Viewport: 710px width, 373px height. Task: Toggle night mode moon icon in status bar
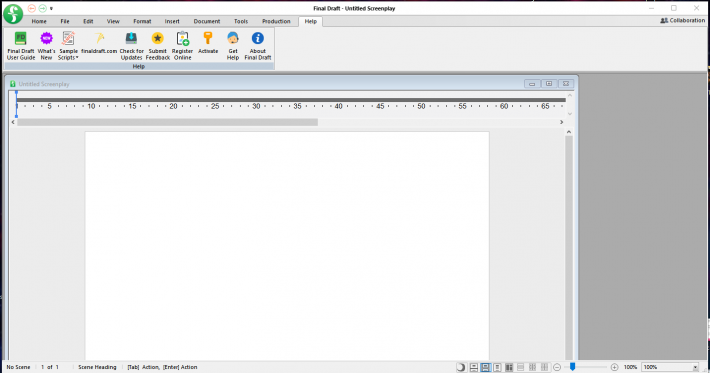tap(461, 367)
